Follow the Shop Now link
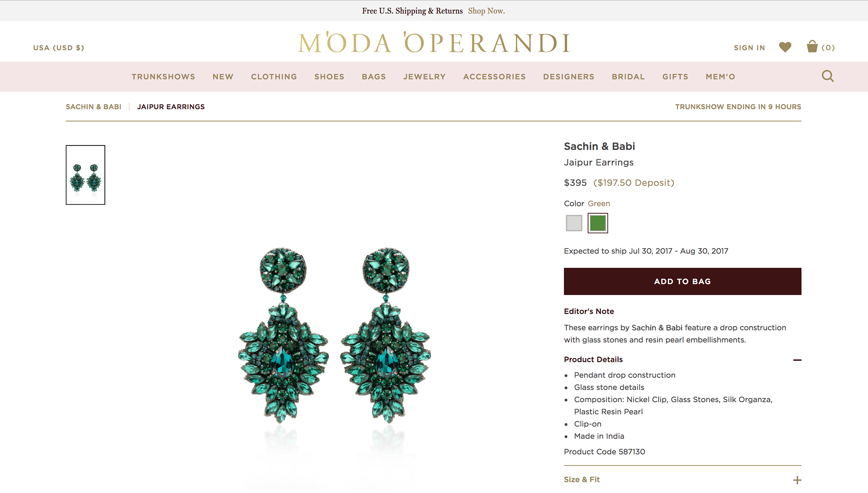Image resolution: width=868 pixels, height=493 pixels. pyautogui.click(x=486, y=11)
